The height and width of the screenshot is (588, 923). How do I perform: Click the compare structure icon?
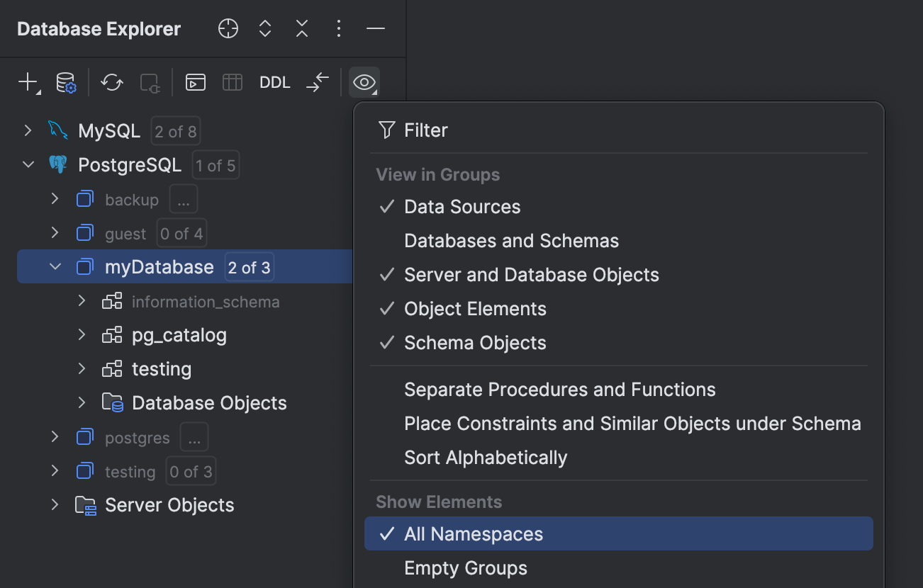coord(317,82)
